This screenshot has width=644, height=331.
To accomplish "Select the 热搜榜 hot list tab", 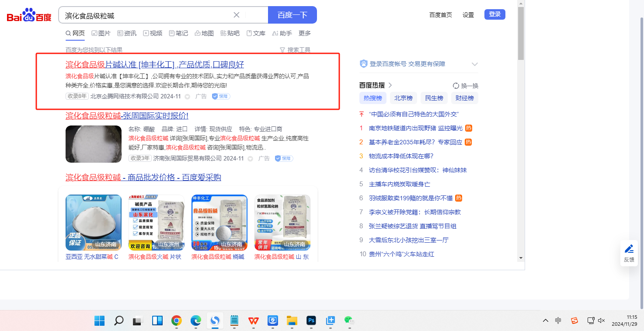I will pyautogui.click(x=373, y=98).
